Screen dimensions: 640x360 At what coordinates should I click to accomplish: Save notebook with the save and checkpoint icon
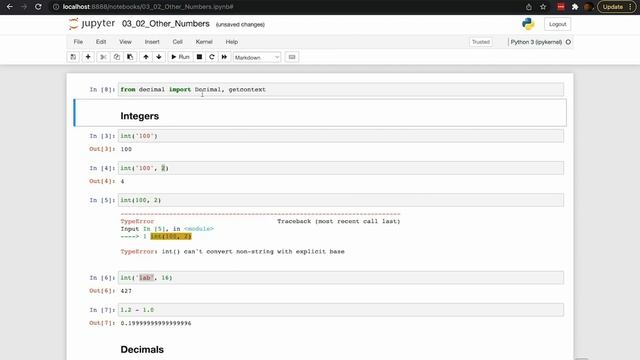(x=73, y=57)
